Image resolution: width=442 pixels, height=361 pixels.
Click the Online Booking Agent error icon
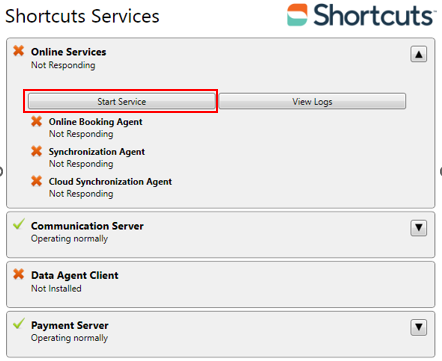pyautogui.click(x=36, y=121)
